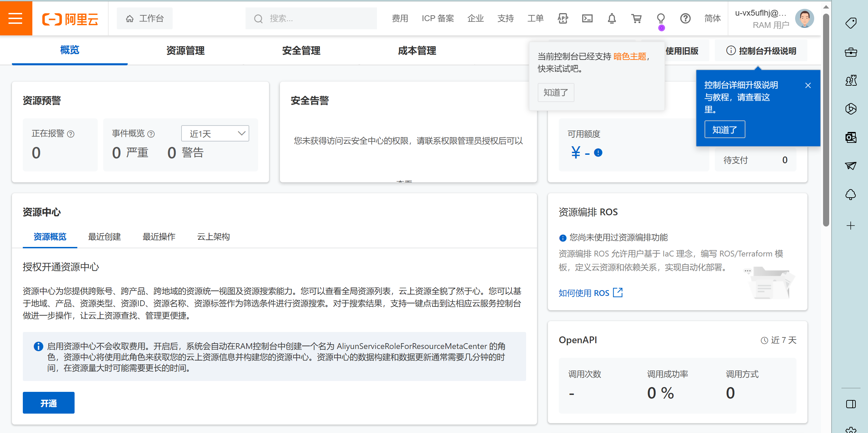Open the 近1天 time range dropdown

215,133
